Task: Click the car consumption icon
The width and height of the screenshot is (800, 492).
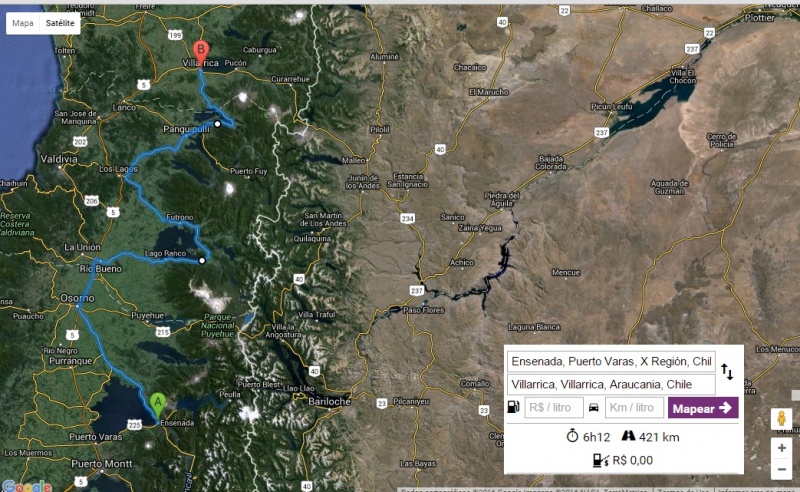Action: (x=594, y=408)
